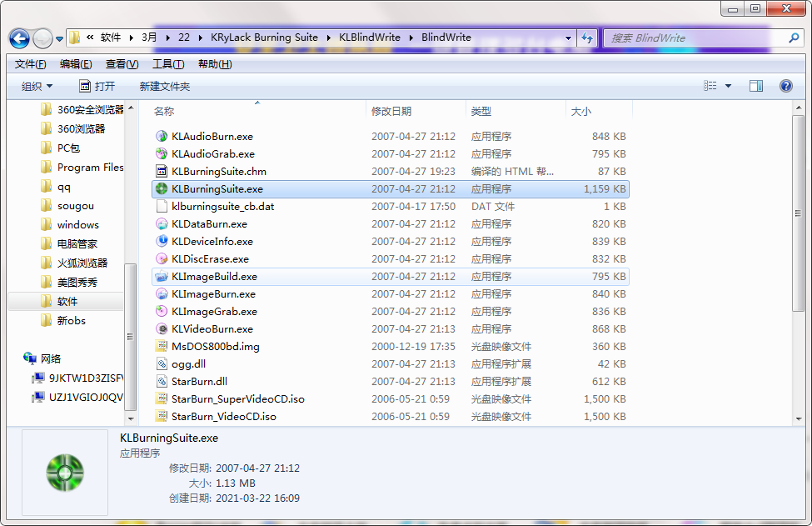Open the 编辑(E) menu

click(x=76, y=63)
